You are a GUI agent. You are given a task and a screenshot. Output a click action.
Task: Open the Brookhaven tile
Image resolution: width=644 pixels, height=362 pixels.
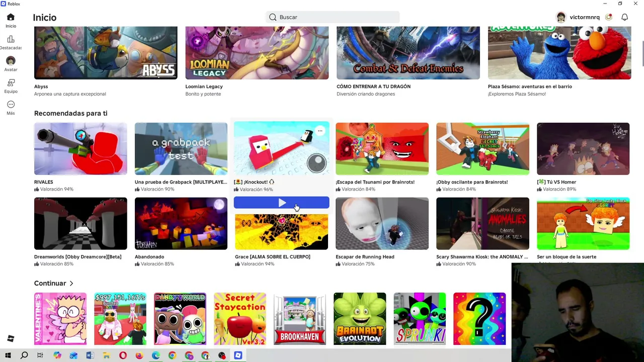[x=300, y=319]
